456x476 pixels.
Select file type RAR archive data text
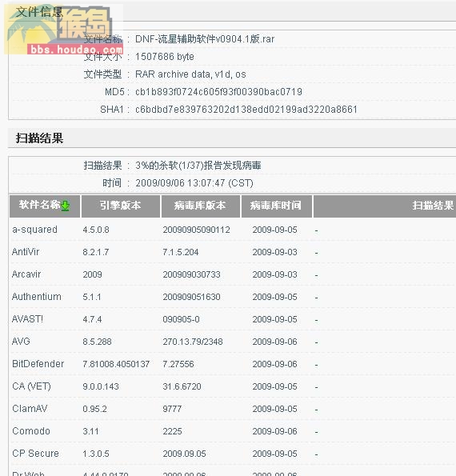[190, 74]
